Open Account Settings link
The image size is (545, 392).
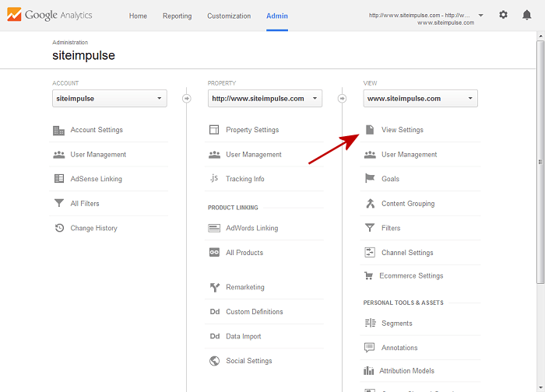pos(97,130)
